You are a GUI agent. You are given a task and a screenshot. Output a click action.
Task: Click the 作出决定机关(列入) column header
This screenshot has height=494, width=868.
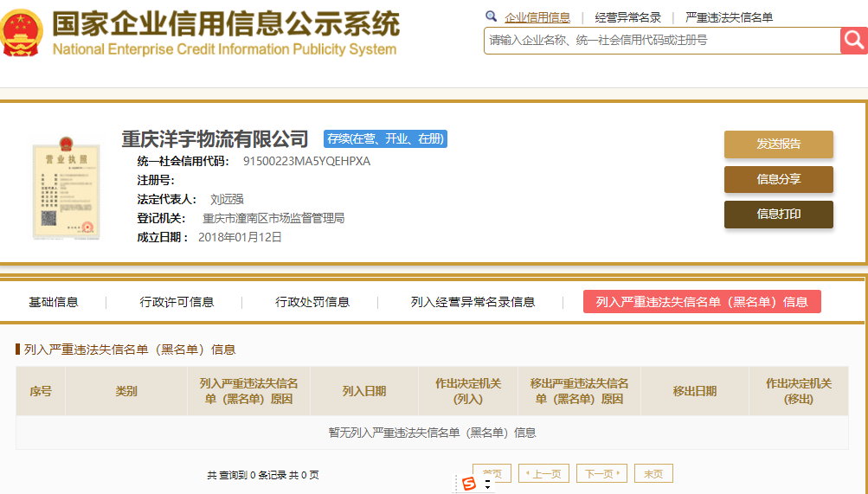point(468,391)
